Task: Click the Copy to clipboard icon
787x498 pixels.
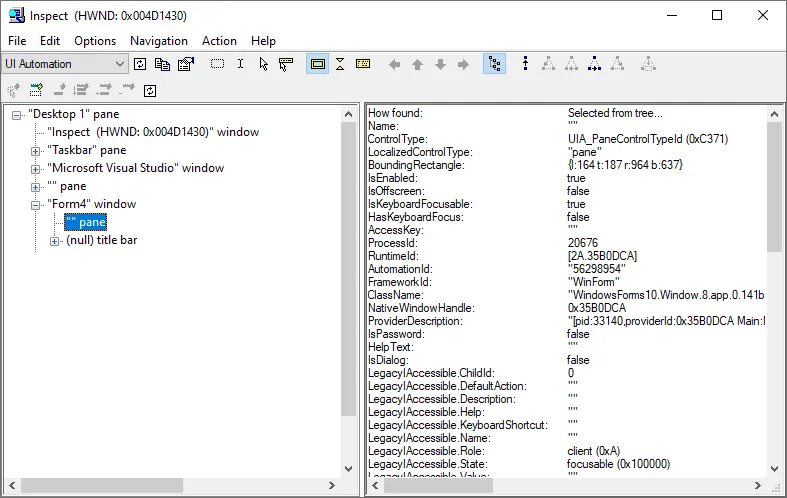Action: tap(162, 64)
